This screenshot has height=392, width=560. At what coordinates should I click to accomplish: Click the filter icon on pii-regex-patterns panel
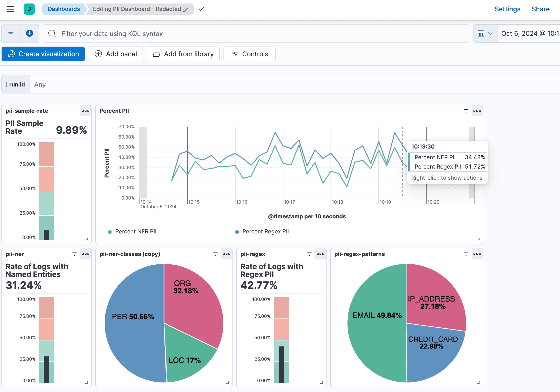(x=466, y=254)
